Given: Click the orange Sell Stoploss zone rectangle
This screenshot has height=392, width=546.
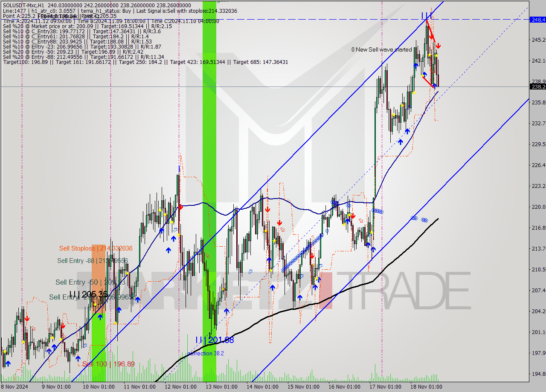Looking at the screenshot, I should coord(99,279).
